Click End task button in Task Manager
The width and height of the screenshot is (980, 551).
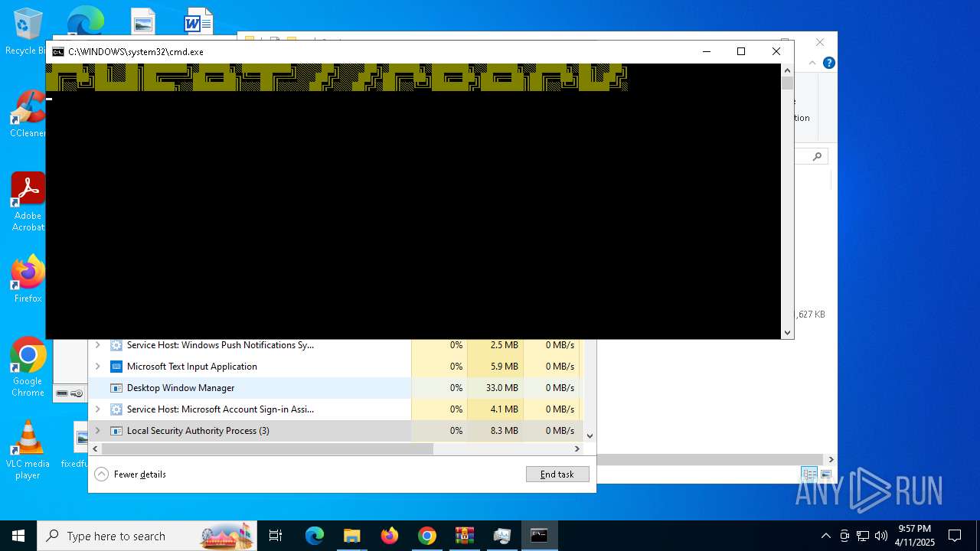pos(557,474)
